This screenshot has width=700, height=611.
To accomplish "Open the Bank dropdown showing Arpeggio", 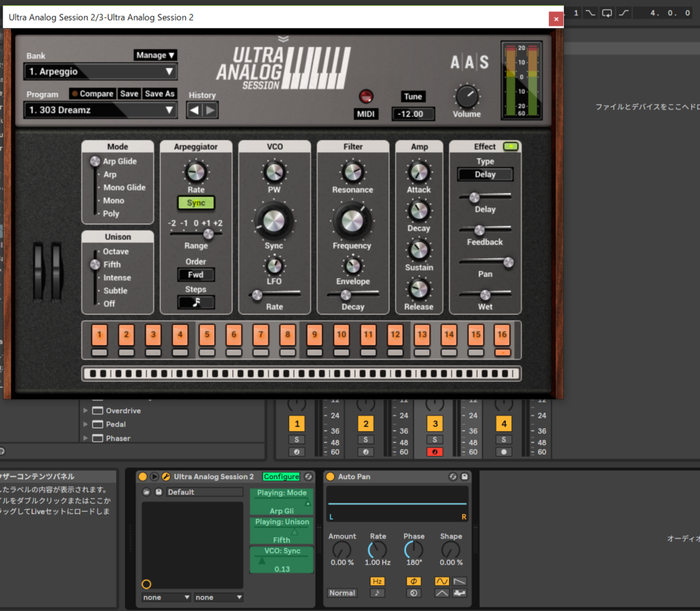I will [x=100, y=72].
